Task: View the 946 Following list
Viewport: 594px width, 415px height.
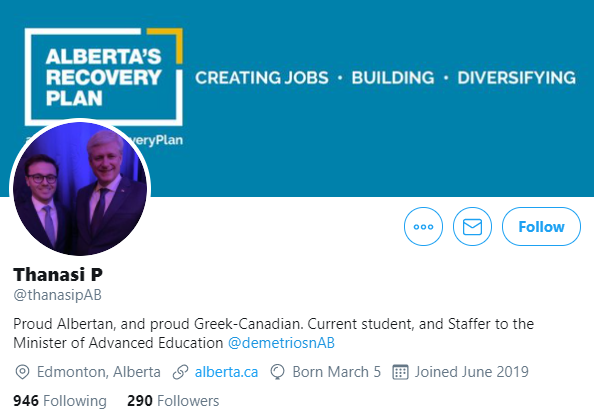Action: coord(60,401)
